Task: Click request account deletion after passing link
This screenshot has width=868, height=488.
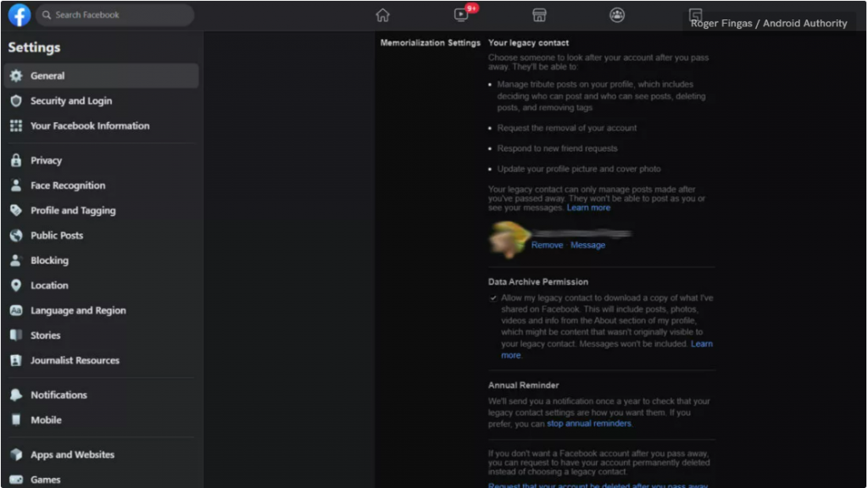Action: [598, 485]
